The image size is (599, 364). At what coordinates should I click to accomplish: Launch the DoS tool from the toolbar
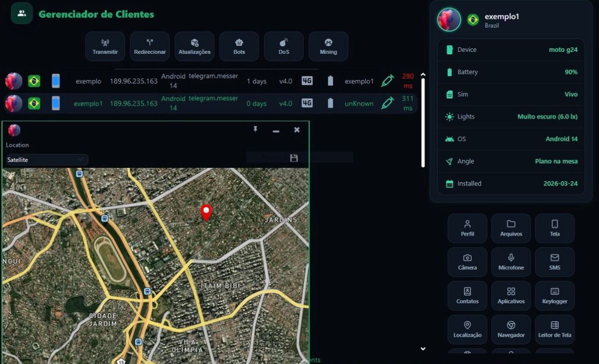(284, 46)
